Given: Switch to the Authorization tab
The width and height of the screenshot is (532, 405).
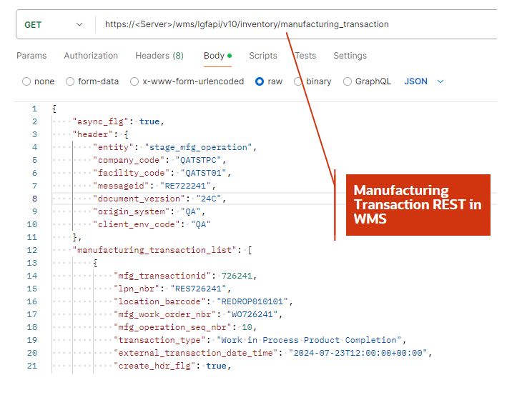Looking at the screenshot, I should pos(91,56).
